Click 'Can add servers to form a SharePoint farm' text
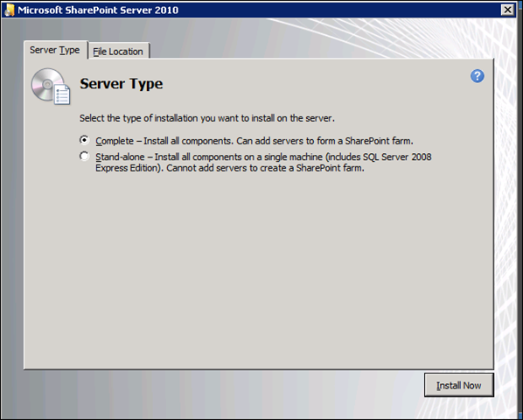This screenshot has width=523, height=420. (x=324, y=141)
